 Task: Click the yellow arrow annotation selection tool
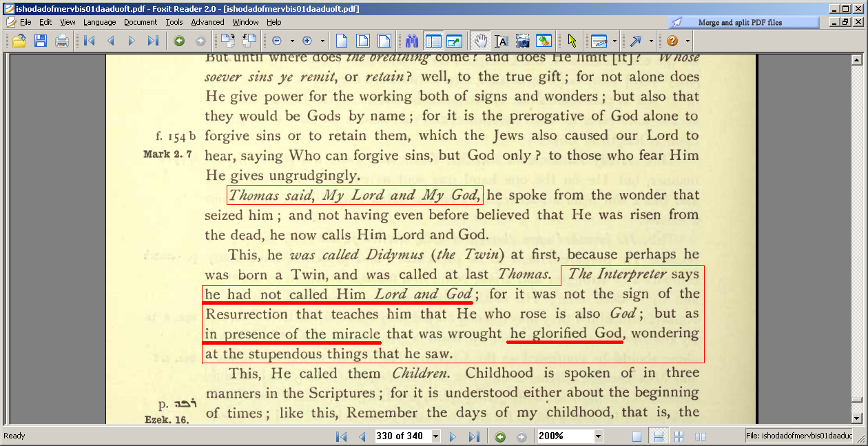tap(571, 41)
